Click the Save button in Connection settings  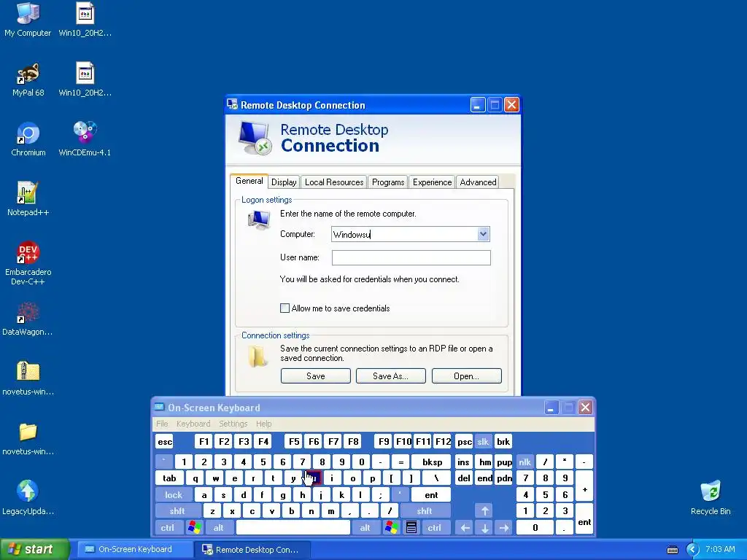click(x=315, y=376)
